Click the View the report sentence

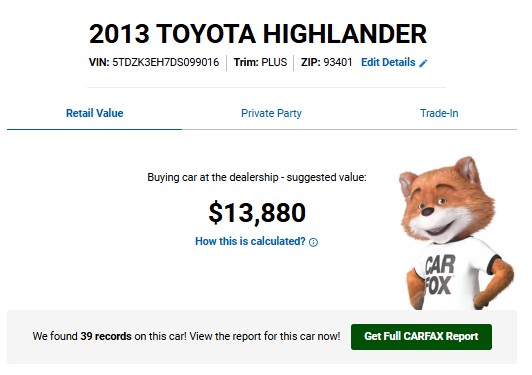click(x=265, y=336)
